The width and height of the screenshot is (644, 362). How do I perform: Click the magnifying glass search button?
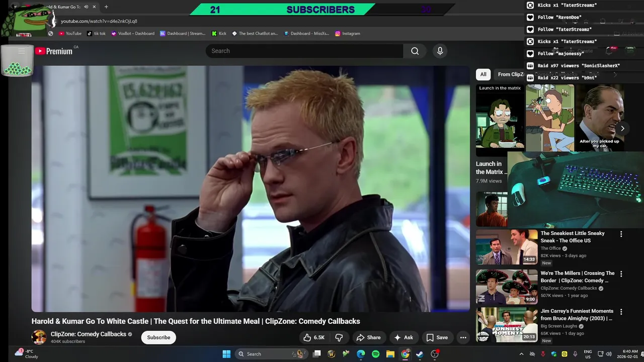tap(415, 51)
